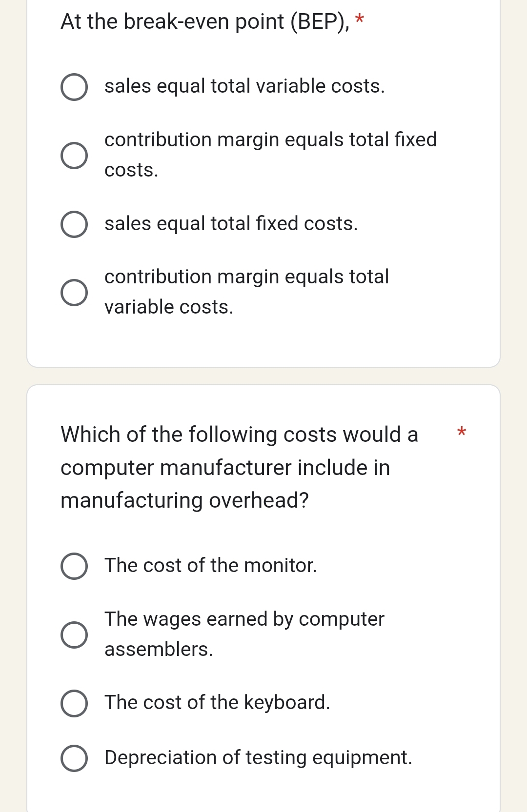Mark radio button for 'The cost of the keyboard'
527x812 pixels.
coord(74,703)
